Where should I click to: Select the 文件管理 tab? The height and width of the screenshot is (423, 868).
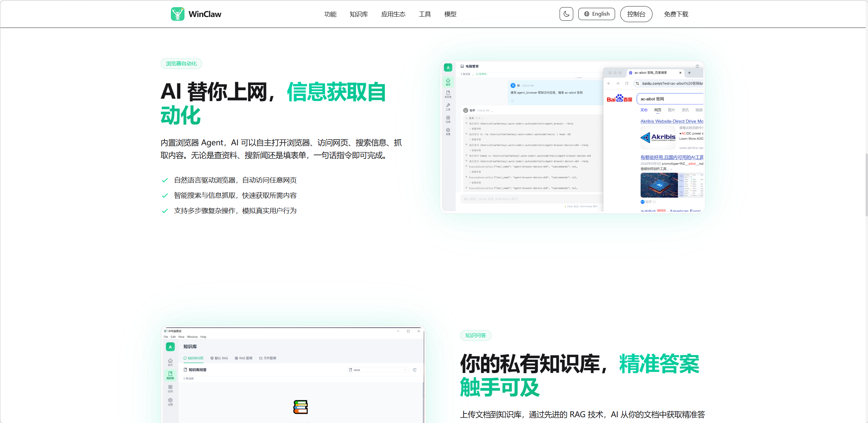(x=268, y=358)
